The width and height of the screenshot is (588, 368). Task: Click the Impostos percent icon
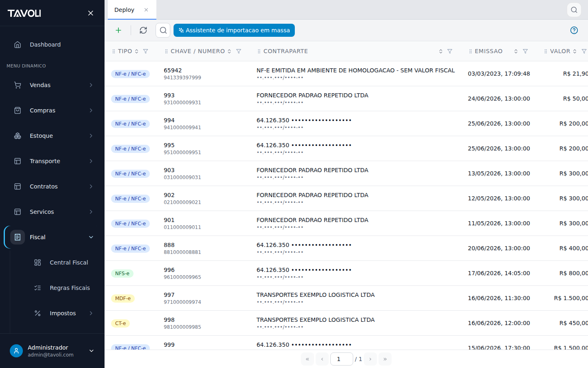point(38,313)
